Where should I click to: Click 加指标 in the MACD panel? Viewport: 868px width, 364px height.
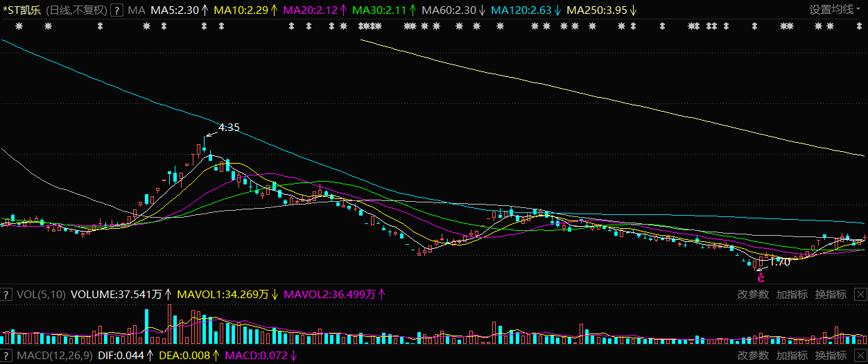click(x=792, y=356)
